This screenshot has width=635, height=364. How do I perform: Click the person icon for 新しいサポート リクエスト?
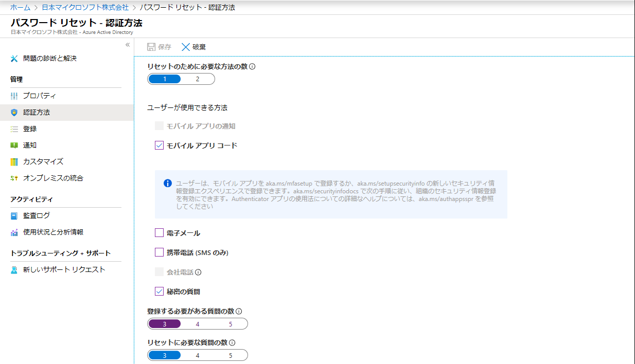click(14, 270)
